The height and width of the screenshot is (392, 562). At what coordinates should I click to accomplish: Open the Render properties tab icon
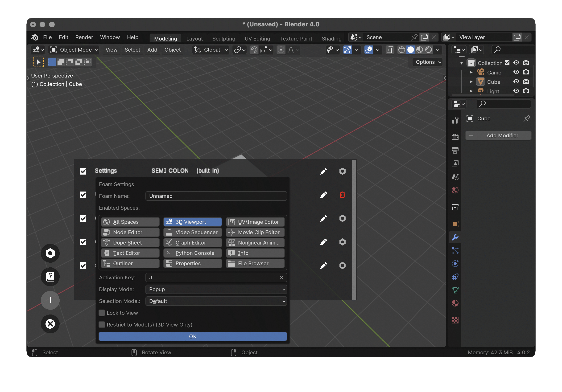[x=455, y=137]
